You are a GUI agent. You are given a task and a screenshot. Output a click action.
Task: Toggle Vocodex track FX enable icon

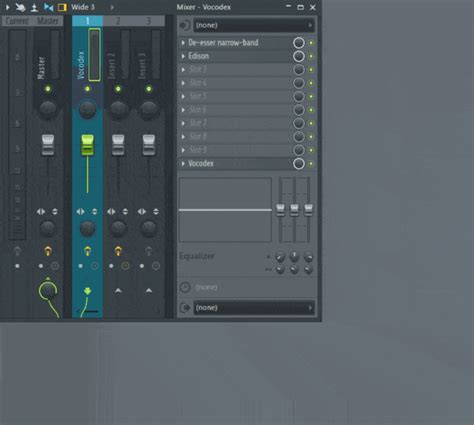87,251
